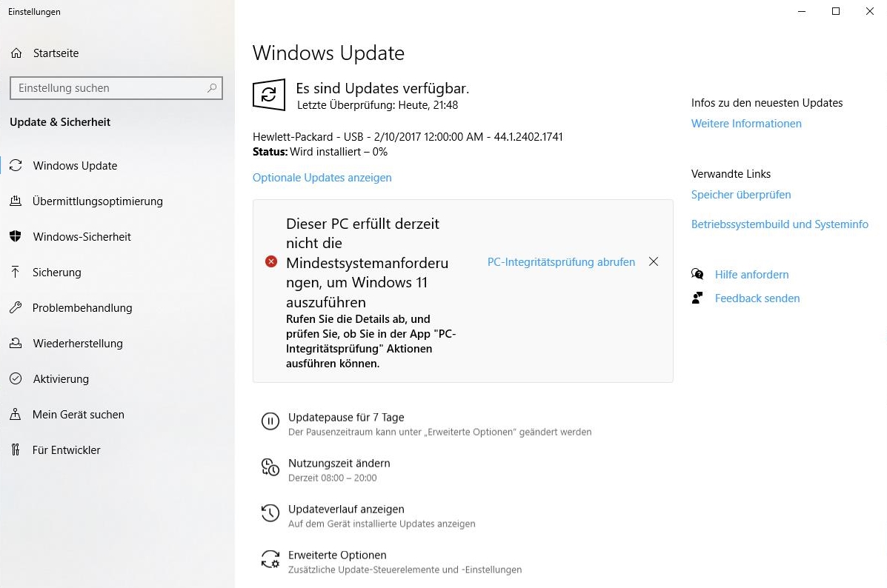Click Hilfe anfordern link
This screenshot has width=887, height=588.
click(x=752, y=275)
